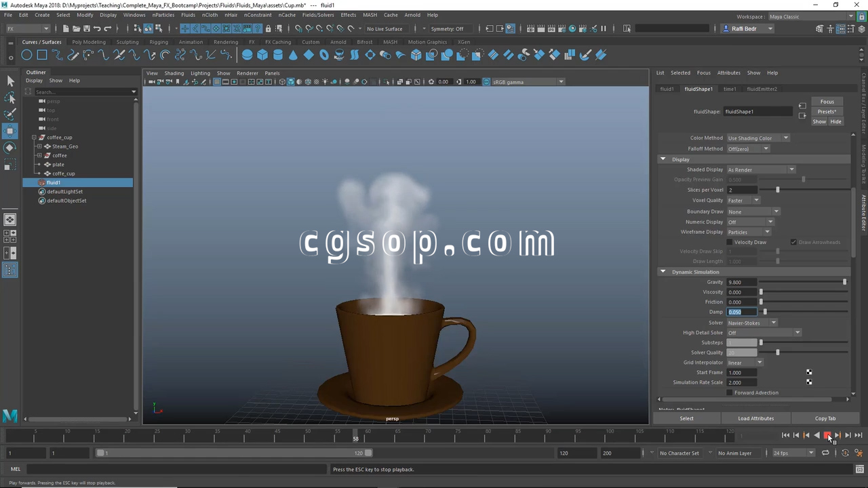This screenshot has height=488, width=868.
Task: Stop playback with the red stop button
Action: [x=827, y=435]
